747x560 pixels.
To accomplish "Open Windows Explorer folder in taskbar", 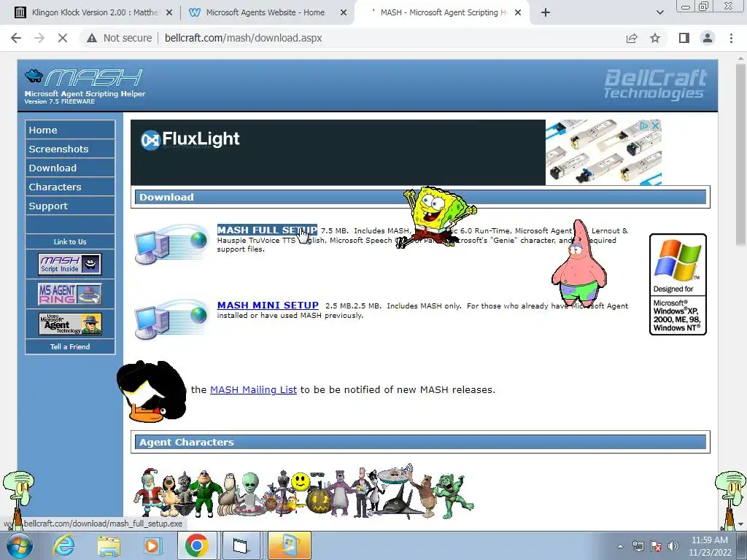I will coord(109,545).
